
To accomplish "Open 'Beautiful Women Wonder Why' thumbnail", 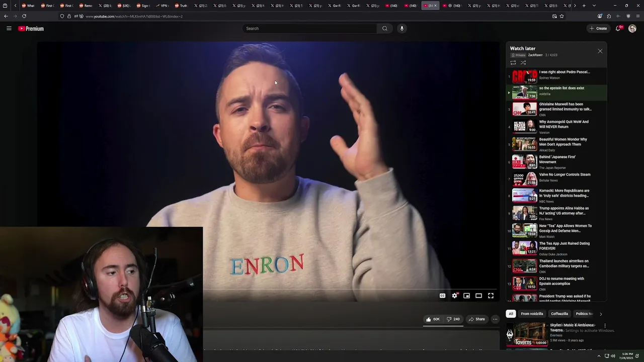I will pyautogui.click(x=525, y=144).
